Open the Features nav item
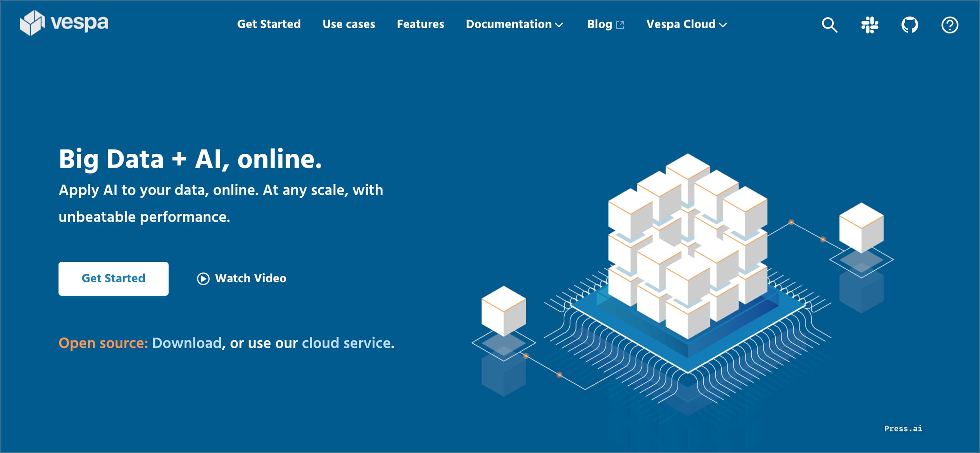 pyautogui.click(x=420, y=24)
